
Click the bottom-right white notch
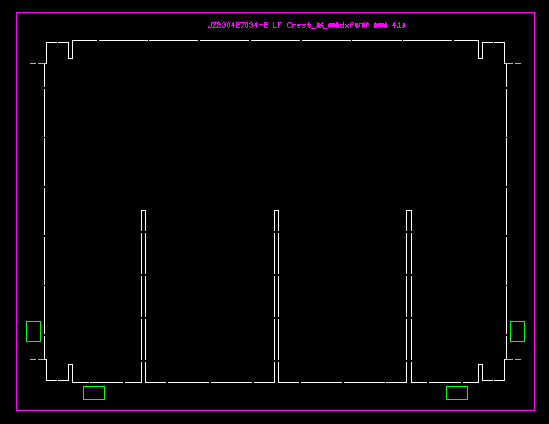click(480, 373)
